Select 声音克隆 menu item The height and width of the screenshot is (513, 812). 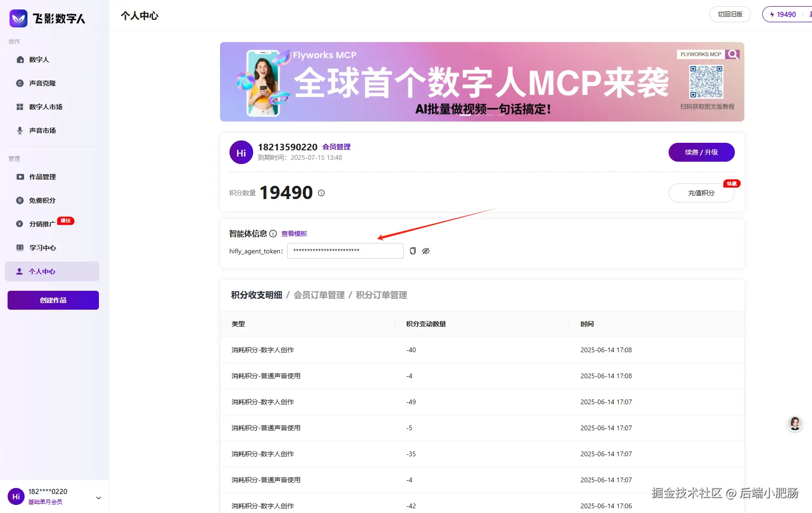tap(52, 83)
